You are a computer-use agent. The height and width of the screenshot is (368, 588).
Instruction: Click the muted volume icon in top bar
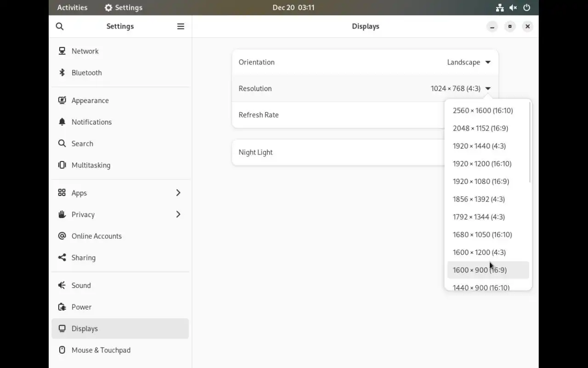click(513, 7)
